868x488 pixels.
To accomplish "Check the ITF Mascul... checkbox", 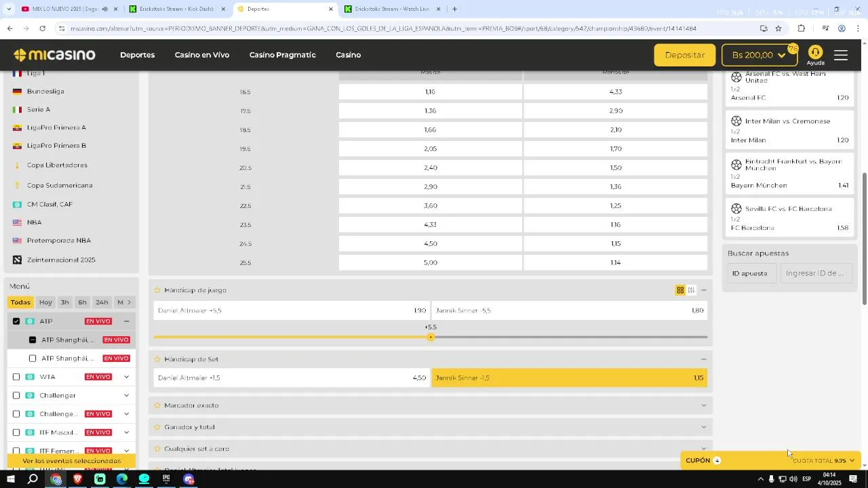I will [16, 432].
